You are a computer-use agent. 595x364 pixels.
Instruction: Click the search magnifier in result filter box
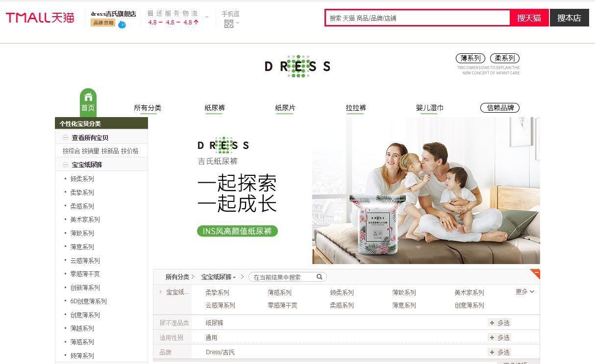(x=319, y=277)
